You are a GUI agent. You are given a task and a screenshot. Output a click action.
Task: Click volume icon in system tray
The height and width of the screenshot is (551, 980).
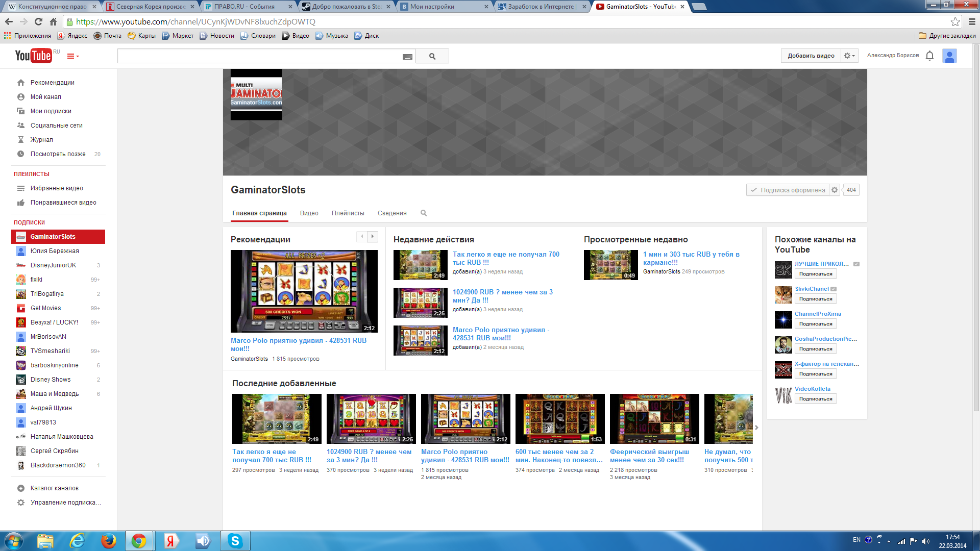[926, 541]
